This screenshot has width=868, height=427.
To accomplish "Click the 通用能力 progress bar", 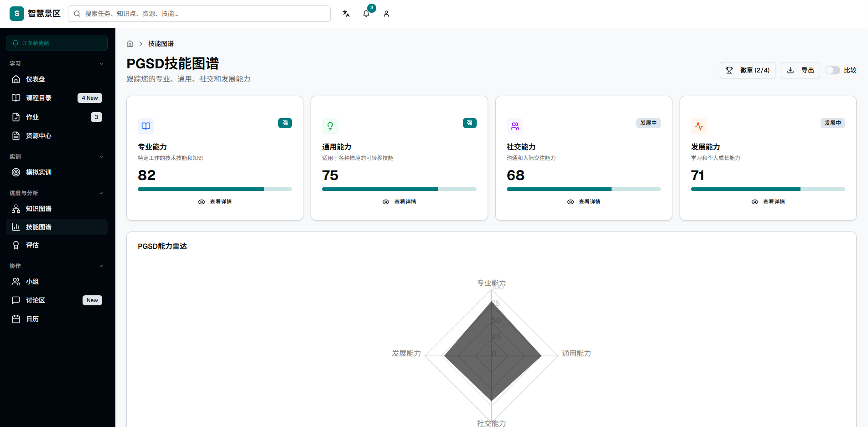I will click(x=399, y=189).
